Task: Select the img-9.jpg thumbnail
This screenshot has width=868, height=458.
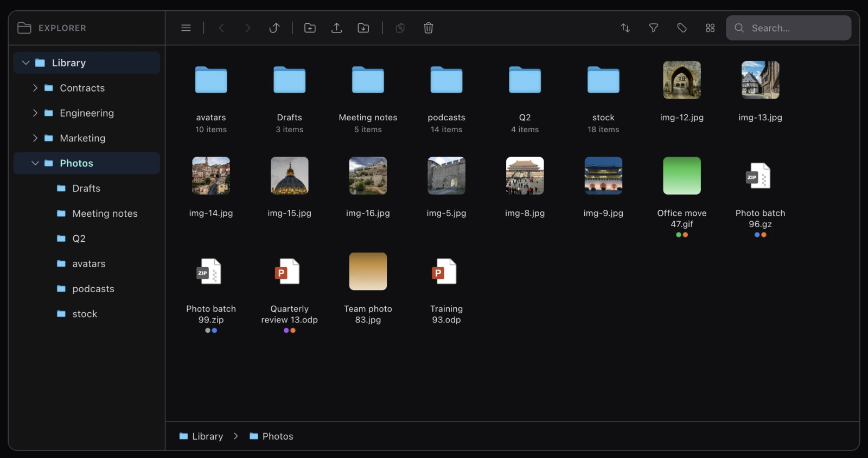Action: [603, 176]
